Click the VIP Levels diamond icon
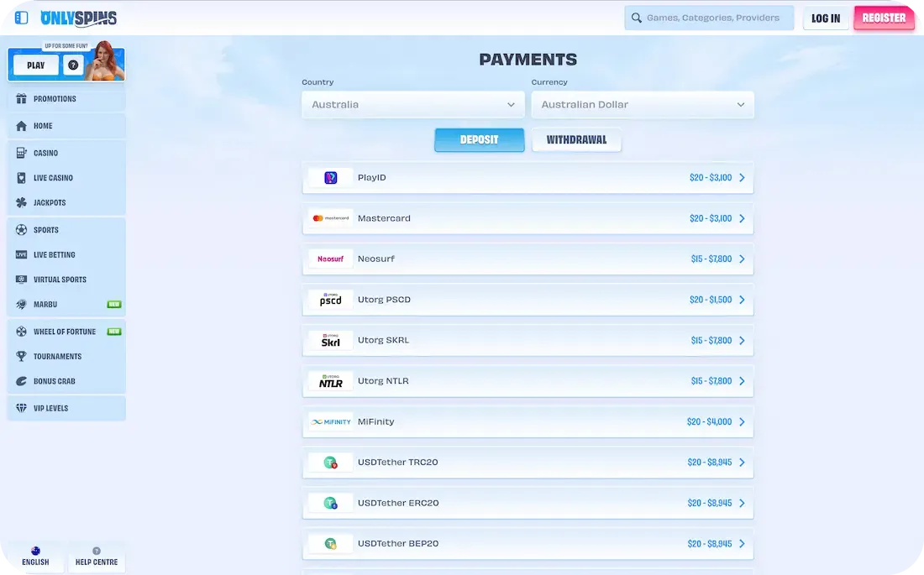 pyautogui.click(x=21, y=408)
